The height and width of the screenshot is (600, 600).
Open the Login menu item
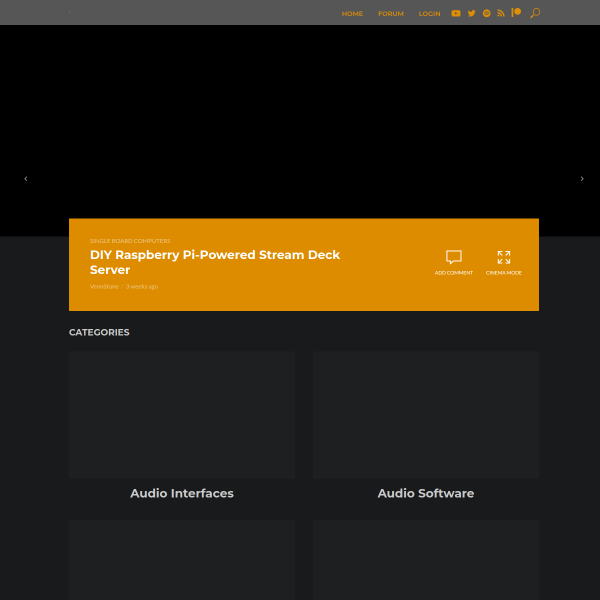[429, 14]
